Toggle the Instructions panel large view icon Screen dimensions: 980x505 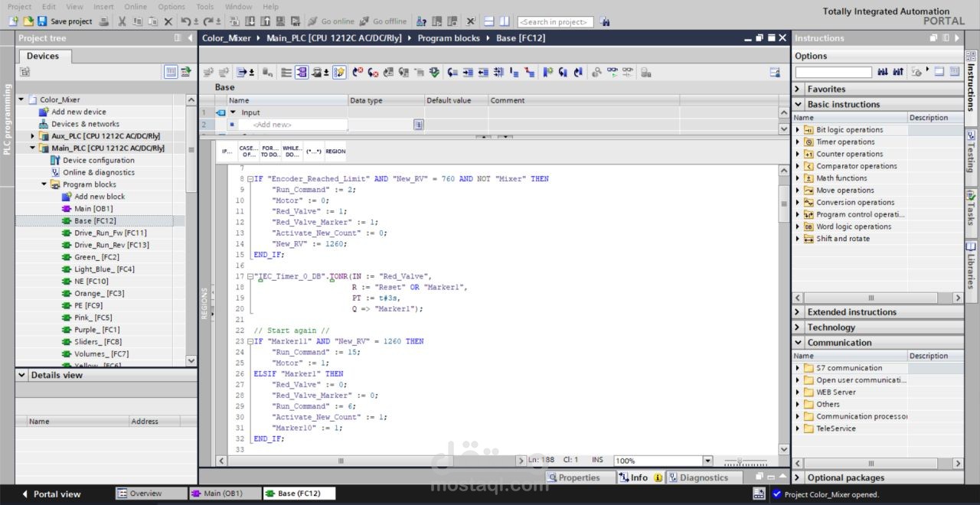click(939, 71)
